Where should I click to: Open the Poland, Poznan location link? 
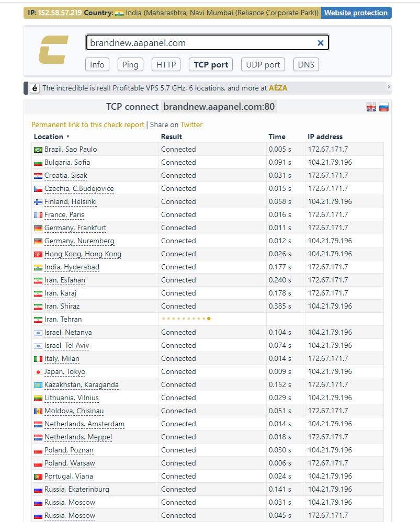coord(69,450)
